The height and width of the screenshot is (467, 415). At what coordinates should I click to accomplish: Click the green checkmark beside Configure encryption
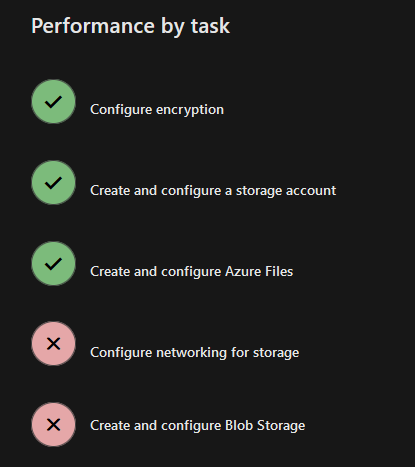(x=53, y=102)
